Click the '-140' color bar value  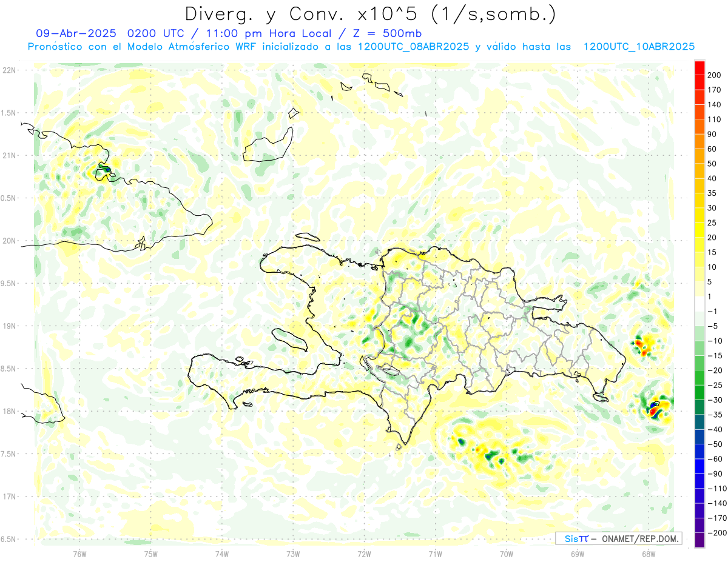(x=717, y=503)
